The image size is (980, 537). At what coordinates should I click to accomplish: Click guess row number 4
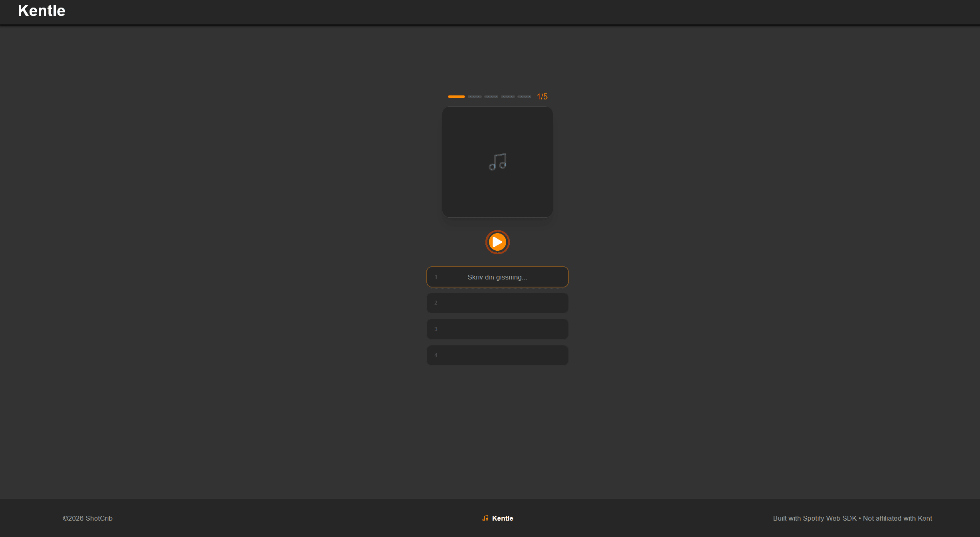point(497,355)
